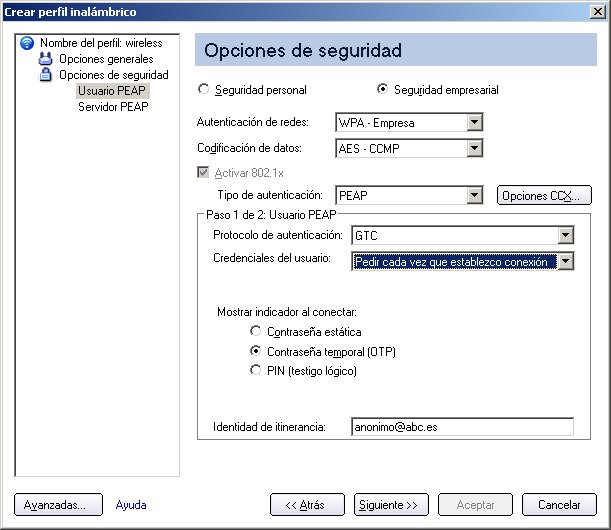Click Identidad de itinerancia input field
Image resolution: width=611 pixels, height=530 pixels.
click(463, 427)
